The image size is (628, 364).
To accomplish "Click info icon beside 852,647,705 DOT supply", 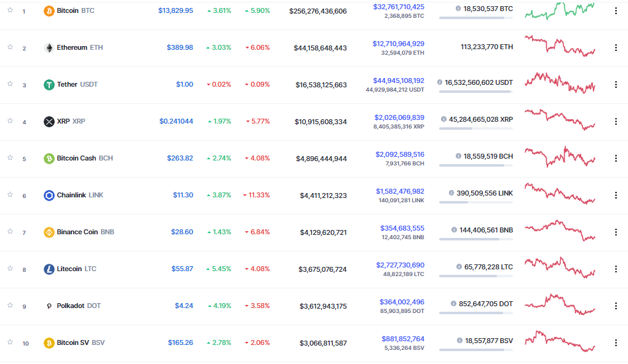I will [453, 304].
